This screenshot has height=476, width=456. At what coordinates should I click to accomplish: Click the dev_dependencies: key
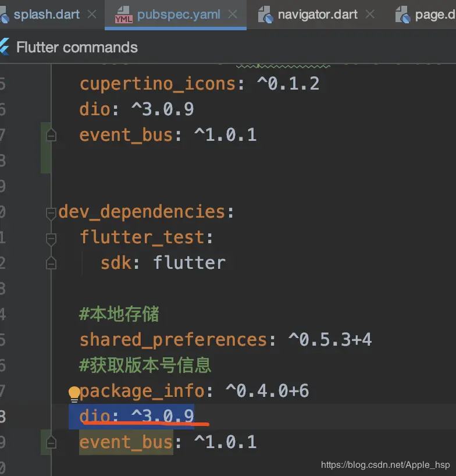[x=146, y=212]
